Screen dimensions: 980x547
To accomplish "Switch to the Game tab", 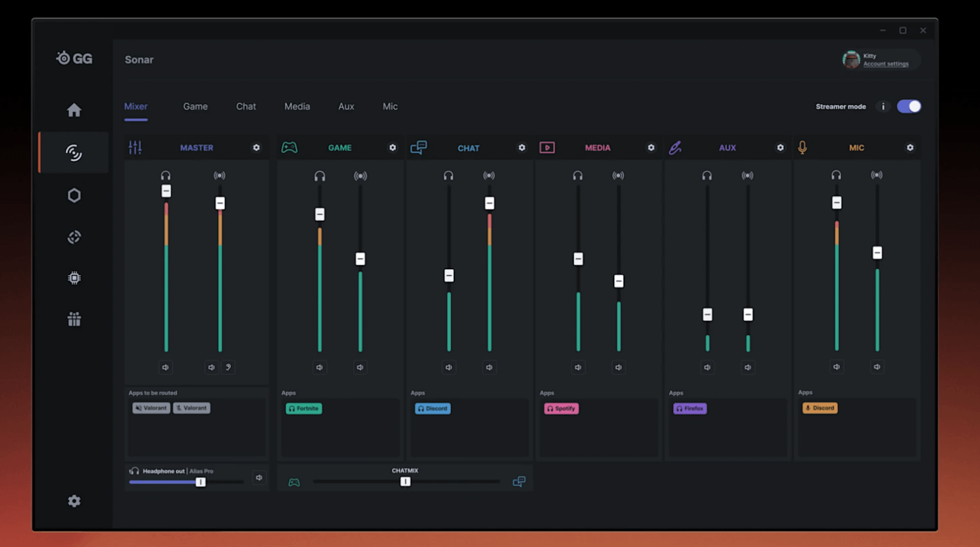I will 195,107.
